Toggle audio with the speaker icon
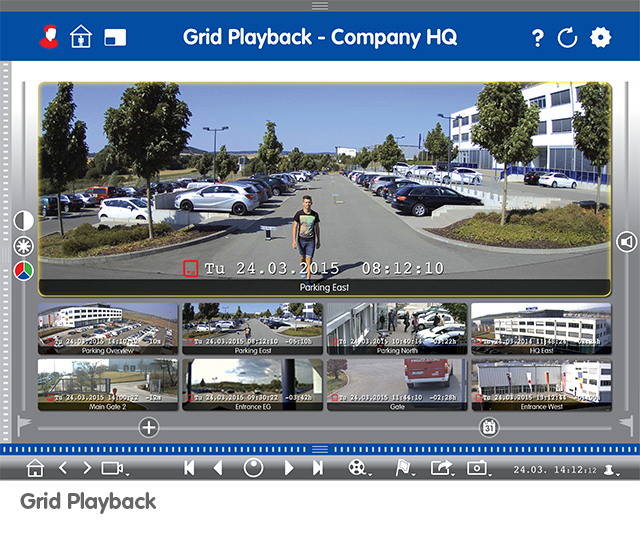This screenshot has width=640, height=540. point(627,242)
